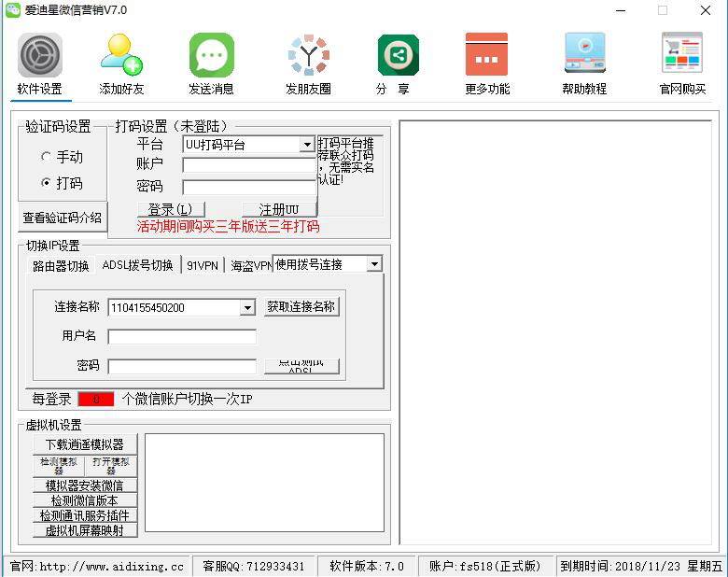Click 模拟器安装微信 button

pos(85,486)
